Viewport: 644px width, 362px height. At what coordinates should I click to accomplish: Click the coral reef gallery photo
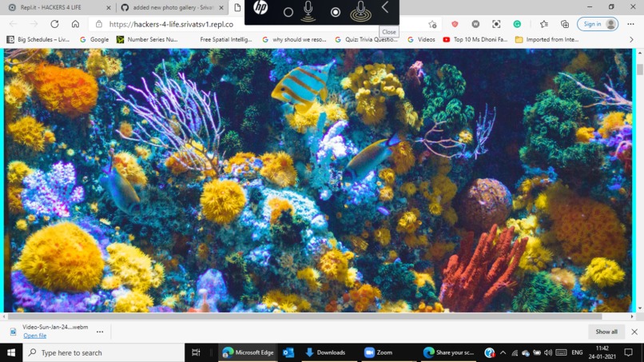pos(318,181)
